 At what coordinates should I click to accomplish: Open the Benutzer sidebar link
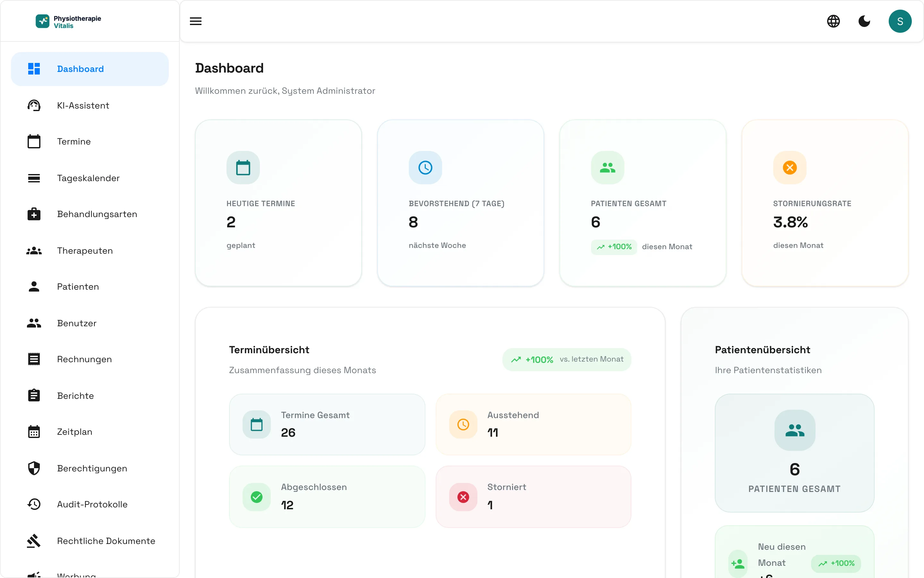[x=90, y=323]
